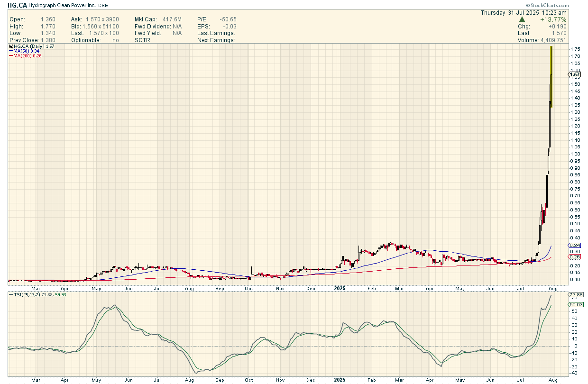Click the 59.93 TSI signal value tag
The image size is (588, 384).
(x=574, y=304)
